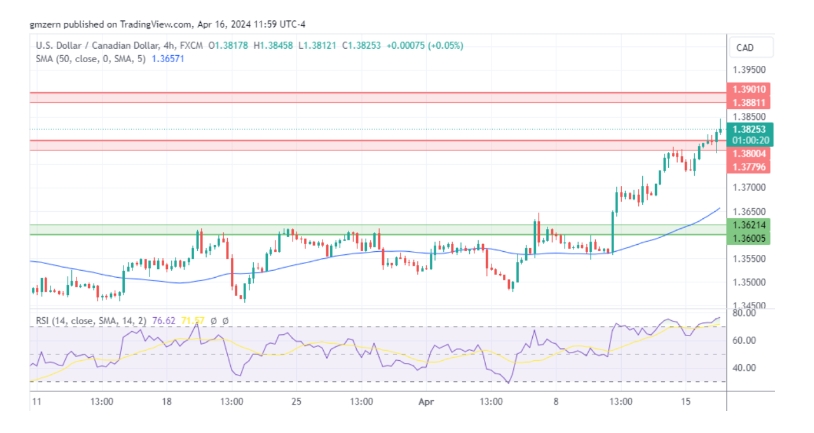Click the Apr label on the time axis

point(426,402)
